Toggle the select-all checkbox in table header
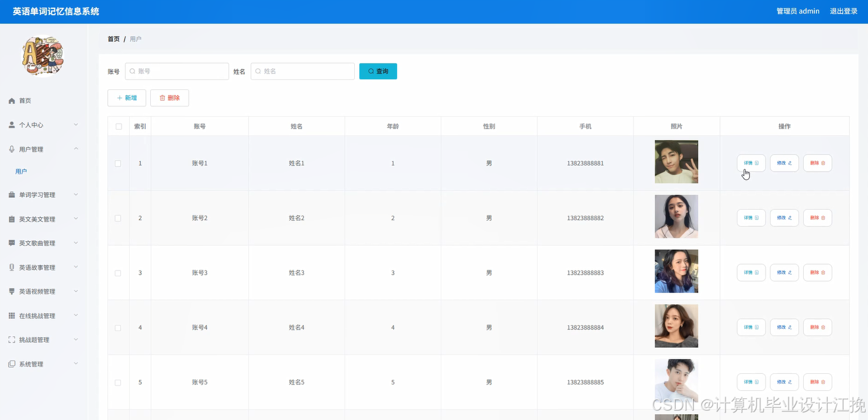Viewport: 868px width, 420px height. tap(119, 126)
